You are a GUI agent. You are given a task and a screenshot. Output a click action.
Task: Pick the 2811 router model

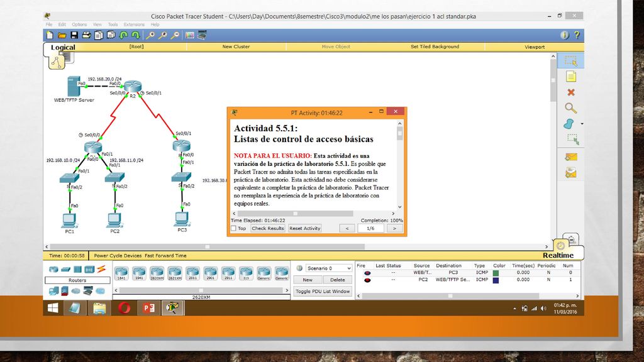[192, 273]
